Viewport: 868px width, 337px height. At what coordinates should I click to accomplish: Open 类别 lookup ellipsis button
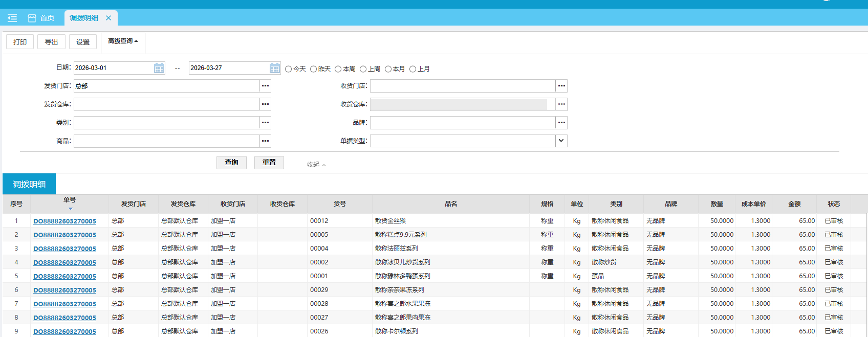click(265, 123)
